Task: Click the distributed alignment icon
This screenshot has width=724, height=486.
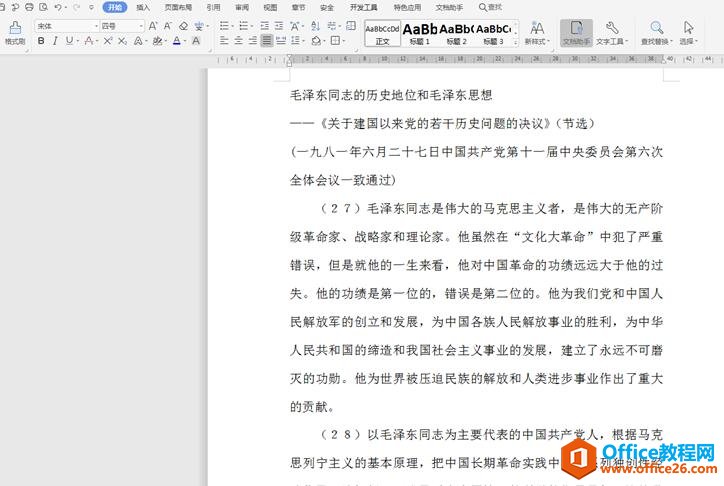Action: [x=281, y=41]
